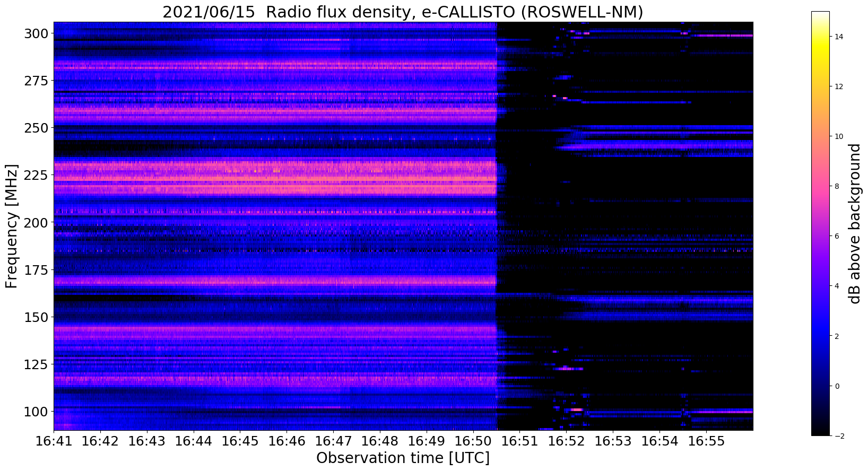Click the 300 MHz frequency tick label

[x=36, y=33]
